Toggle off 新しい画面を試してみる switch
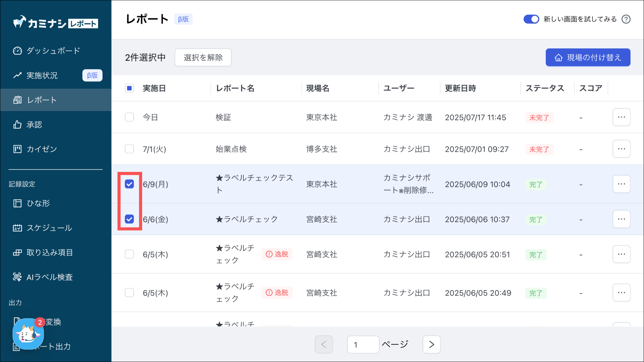The height and width of the screenshot is (362, 644). pos(531,19)
